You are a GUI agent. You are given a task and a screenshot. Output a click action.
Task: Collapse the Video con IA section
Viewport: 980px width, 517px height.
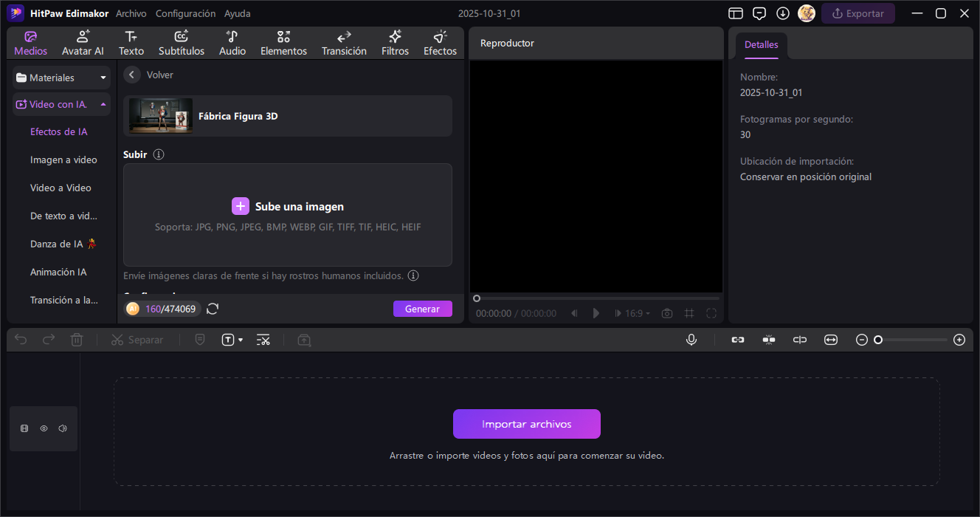tap(103, 105)
